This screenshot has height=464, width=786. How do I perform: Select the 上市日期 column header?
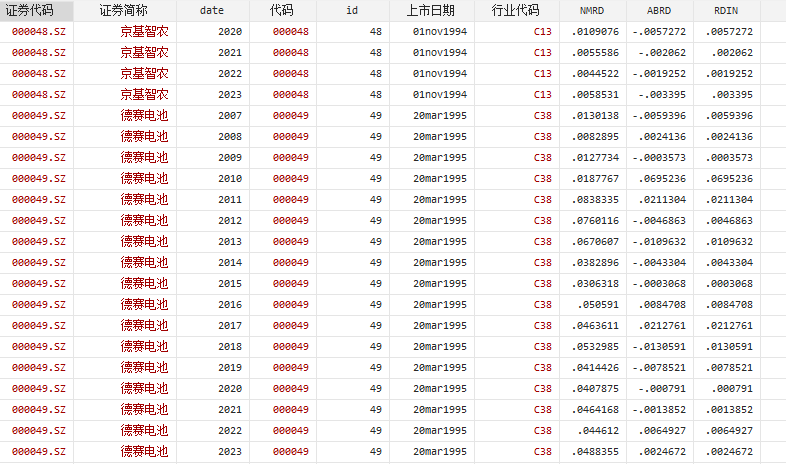pyautogui.click(x=430, y=11)
